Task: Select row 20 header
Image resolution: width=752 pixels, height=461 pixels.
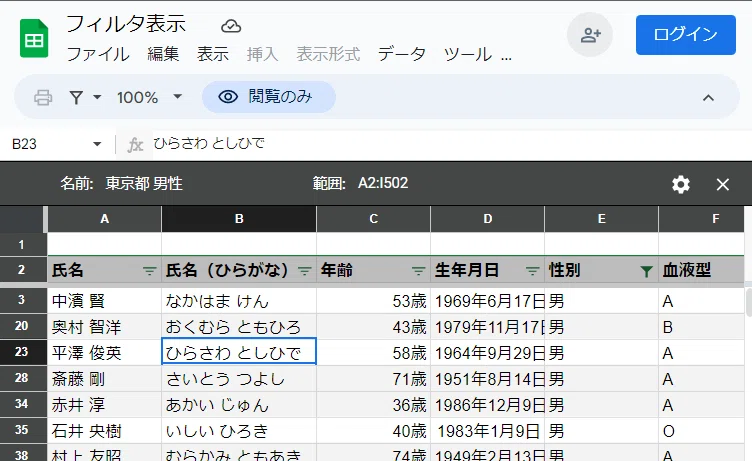Action: tap(22, 326)
